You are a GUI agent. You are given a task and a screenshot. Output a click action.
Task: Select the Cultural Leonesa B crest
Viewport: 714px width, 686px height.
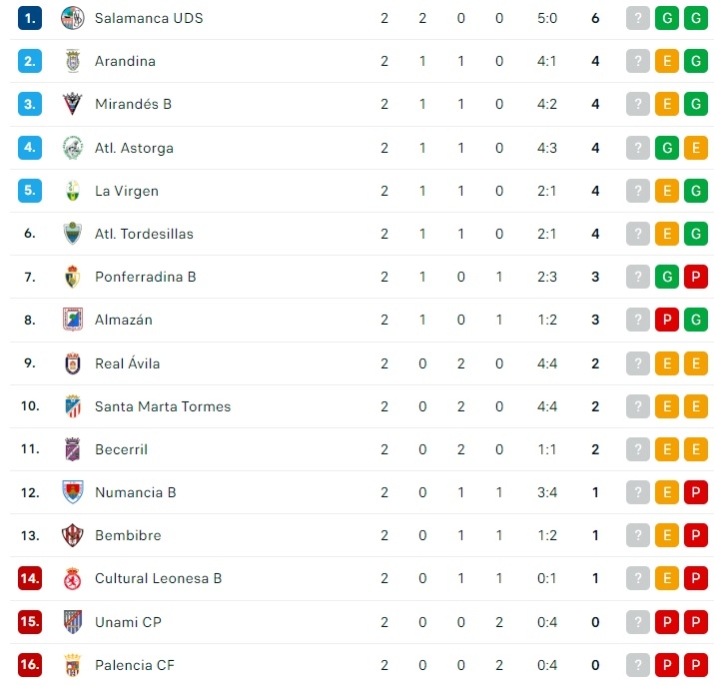pos(72,578)
